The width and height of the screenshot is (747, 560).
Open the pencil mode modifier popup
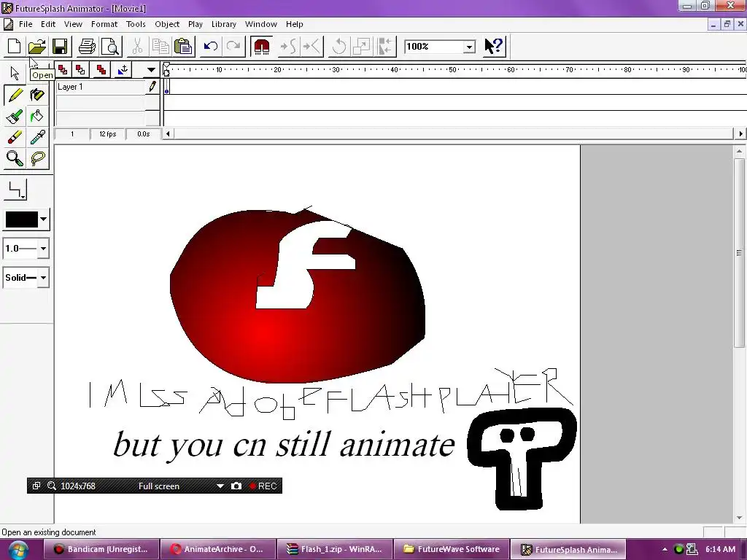click(16, 190)
